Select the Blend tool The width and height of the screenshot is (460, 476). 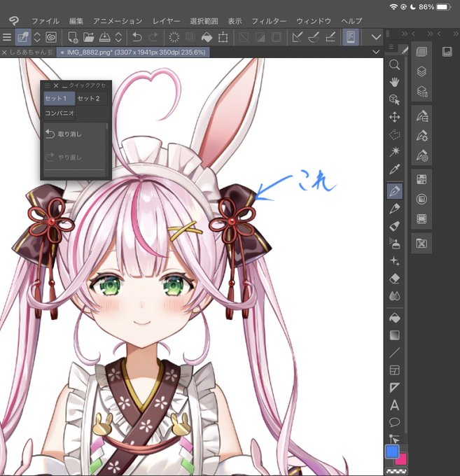point(394,295)
